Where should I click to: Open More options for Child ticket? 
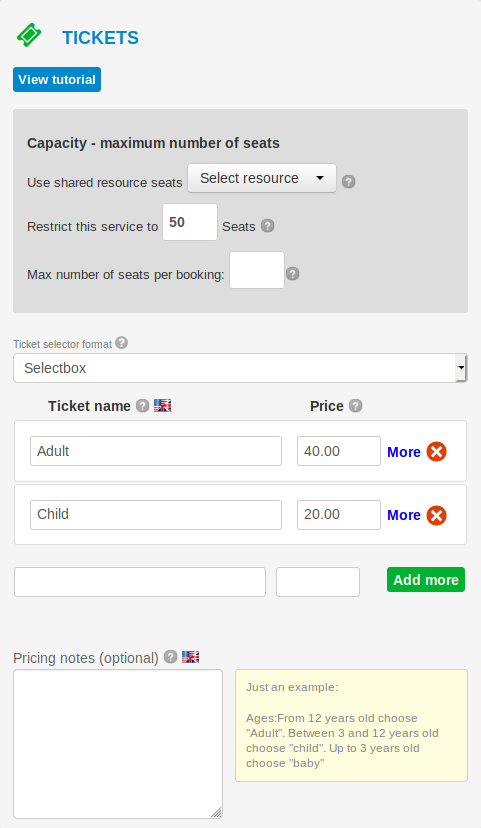coord(404,515)
